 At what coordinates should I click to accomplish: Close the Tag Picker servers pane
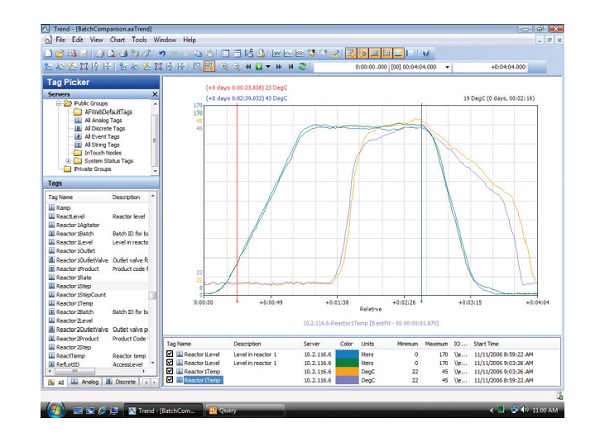point(155,93)
